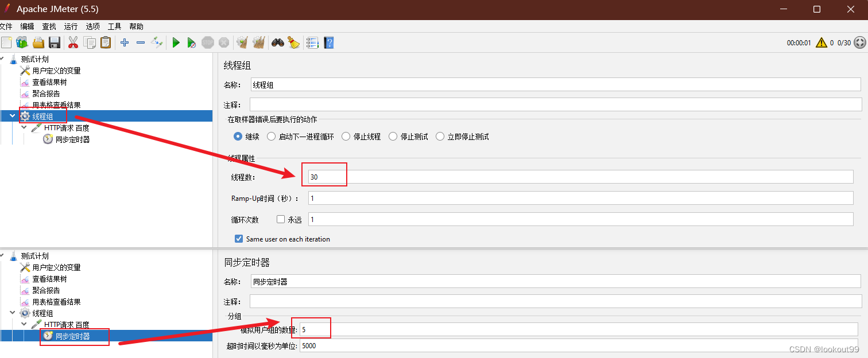868x358 pixels.
Task: Collapse all nodes with the minus icon
Action: coord(140,42)
